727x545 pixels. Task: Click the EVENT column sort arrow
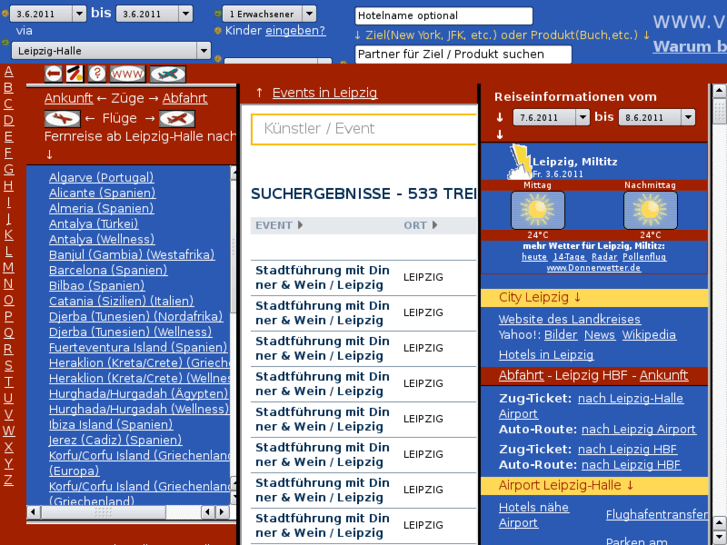point(300,225)
